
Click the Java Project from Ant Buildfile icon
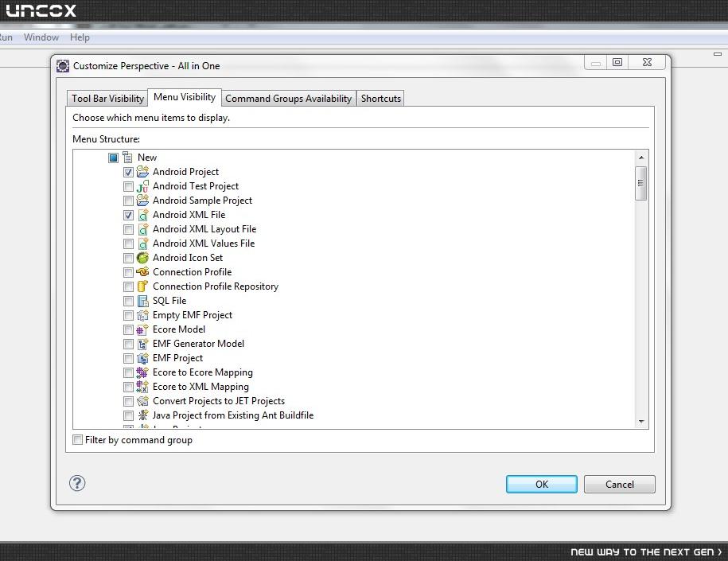tap(142, 415)
